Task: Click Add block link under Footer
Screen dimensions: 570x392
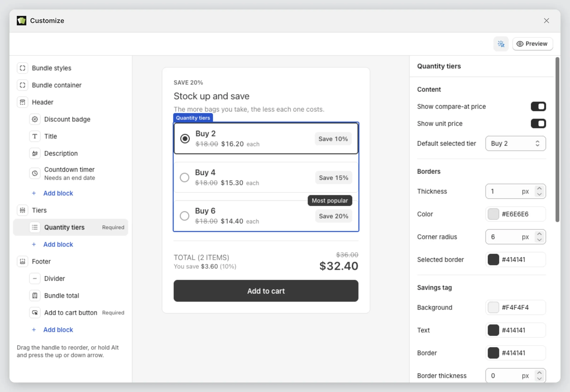Action: (58, 330)
